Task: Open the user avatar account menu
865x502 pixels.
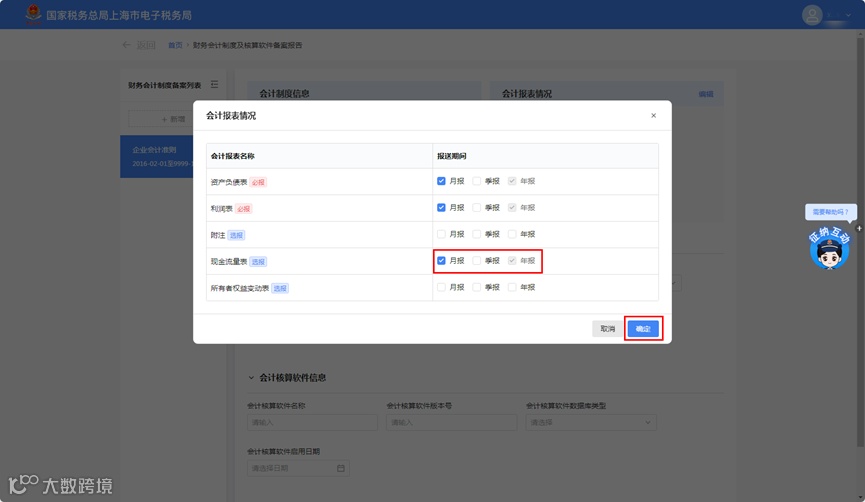Action: click(812, 15)
